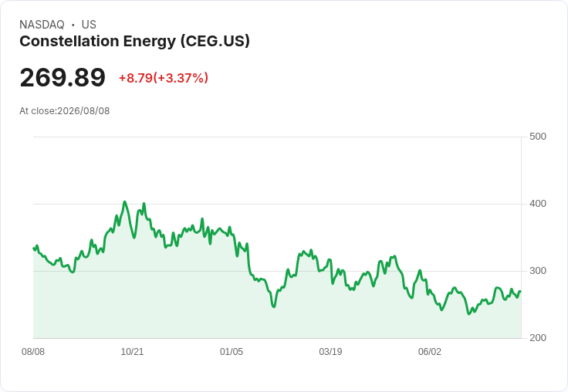Select the 01/05 date axis label
The height and width of the screenshot is (392, 568).
click(231, 351)
